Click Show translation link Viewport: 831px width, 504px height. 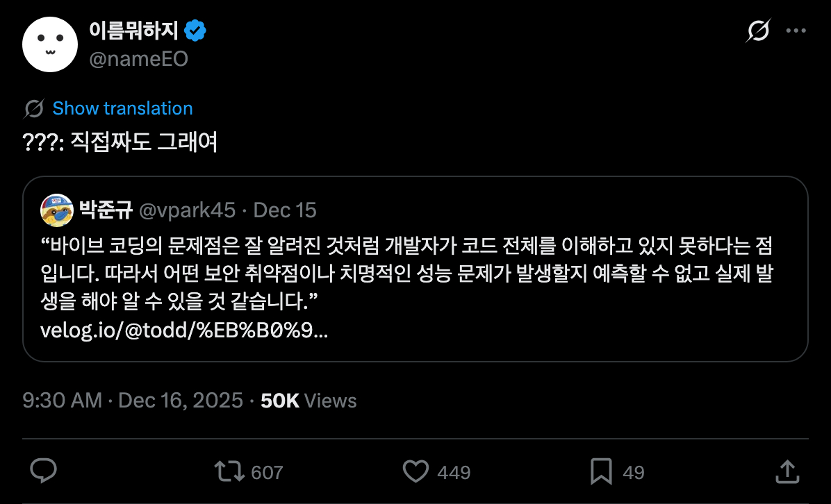coord(122,109)
